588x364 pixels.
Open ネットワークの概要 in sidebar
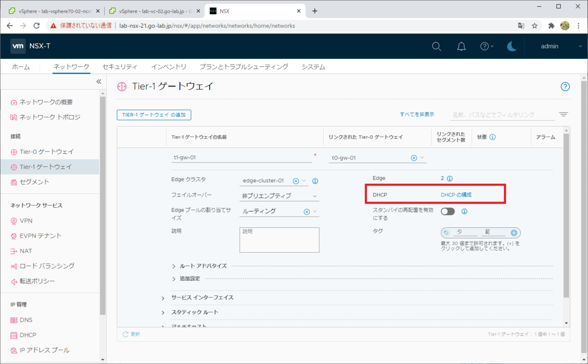47,102
